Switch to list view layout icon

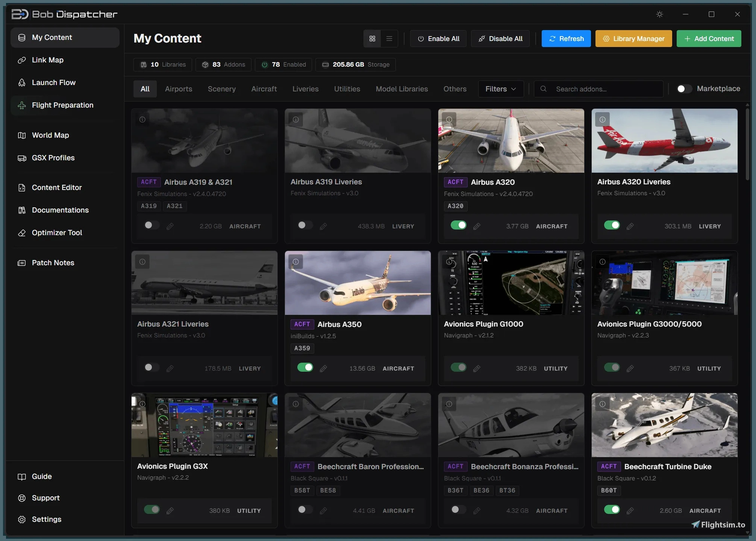click(389, 39)
